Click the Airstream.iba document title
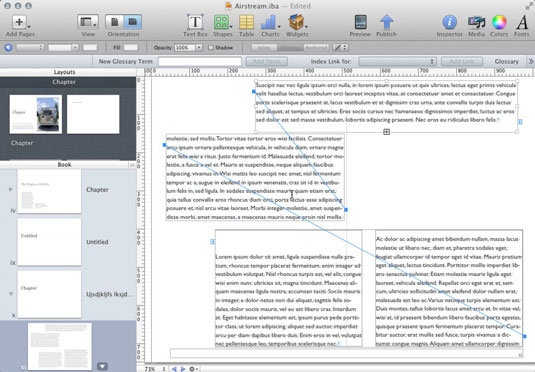This screenshot has width=535, height=372. pos(256,6)
